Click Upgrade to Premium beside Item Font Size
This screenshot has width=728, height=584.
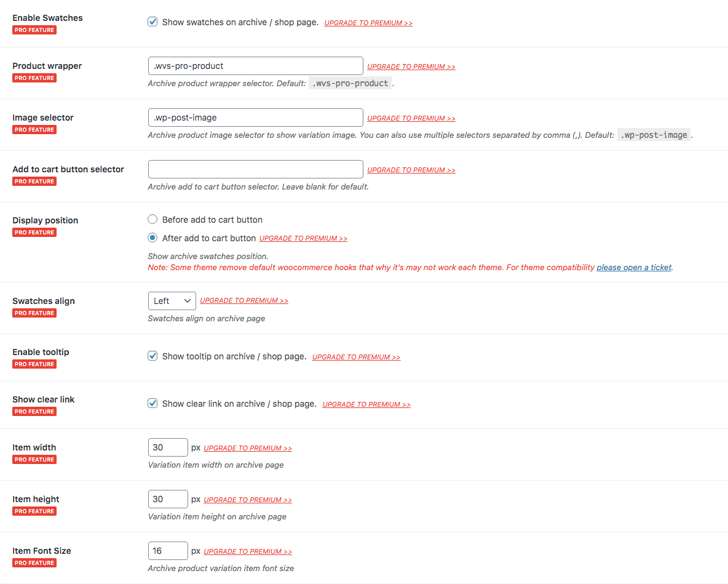pos(248,551)
